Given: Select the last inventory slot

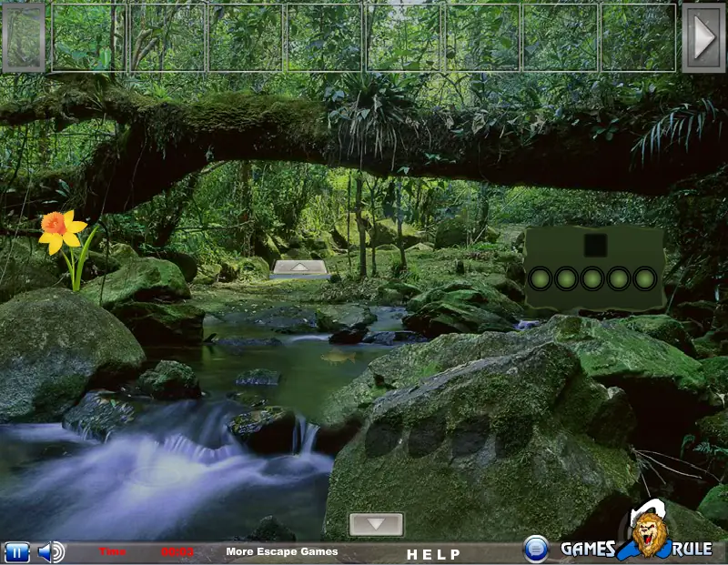Looking at the screenshot, I should click(639, 37).
